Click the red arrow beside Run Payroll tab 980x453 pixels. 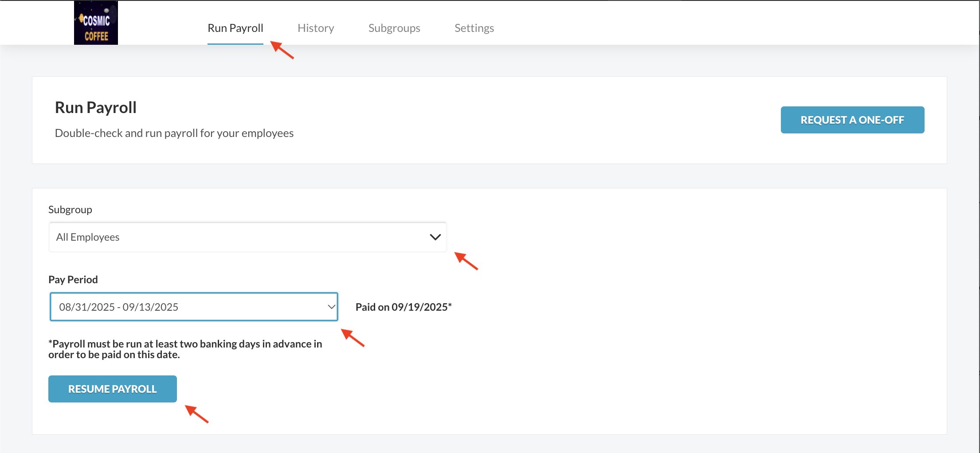(x=282, y=50)
